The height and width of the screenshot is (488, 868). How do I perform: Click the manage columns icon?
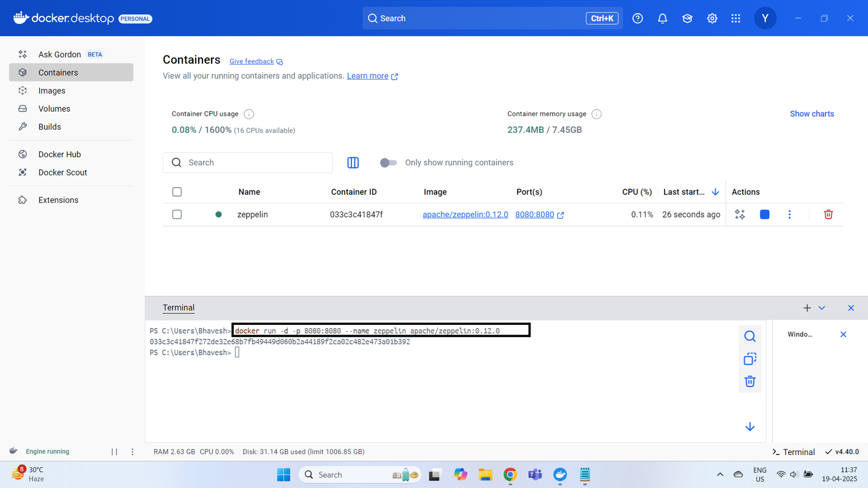tap(353, 163)
